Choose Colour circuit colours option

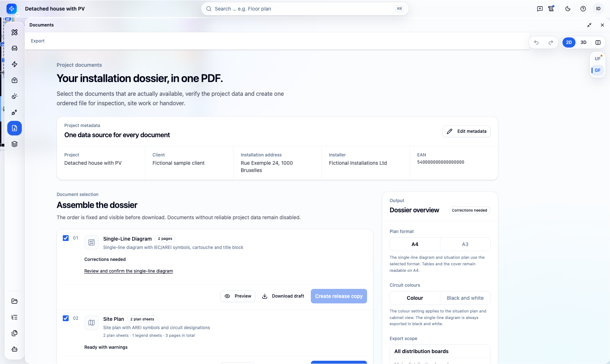coord(415,298)
